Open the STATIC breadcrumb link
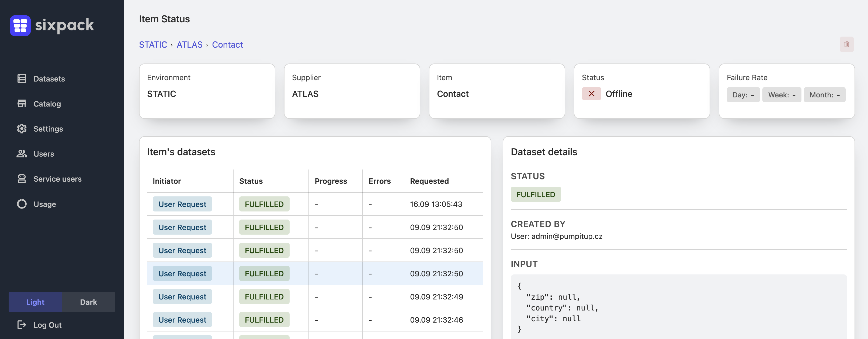This screenshot has width=868, height=339. [x=153, y=44]
